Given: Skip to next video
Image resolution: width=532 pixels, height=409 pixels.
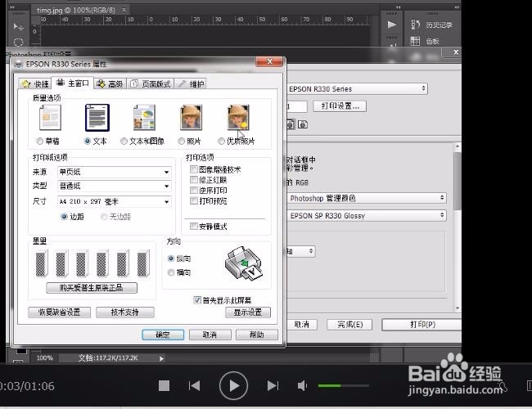Looking at the screenshot, I should 273,385.
